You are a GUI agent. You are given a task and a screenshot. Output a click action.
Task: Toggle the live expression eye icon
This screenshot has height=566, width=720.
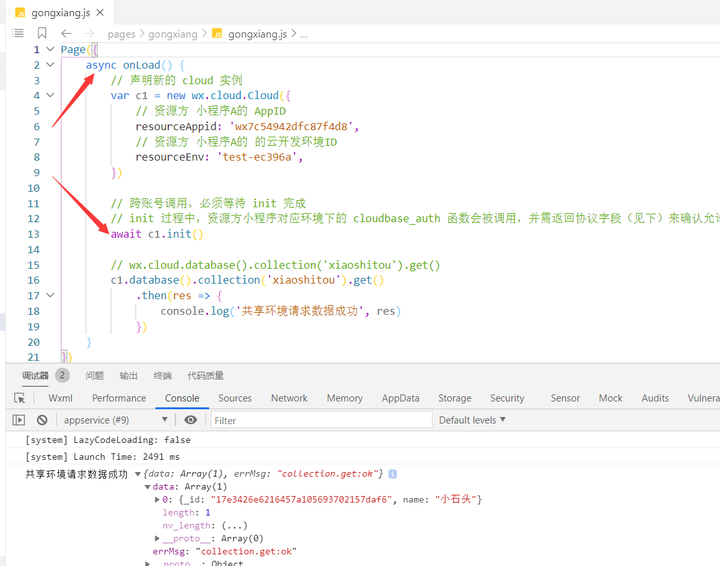click(191, 420)
